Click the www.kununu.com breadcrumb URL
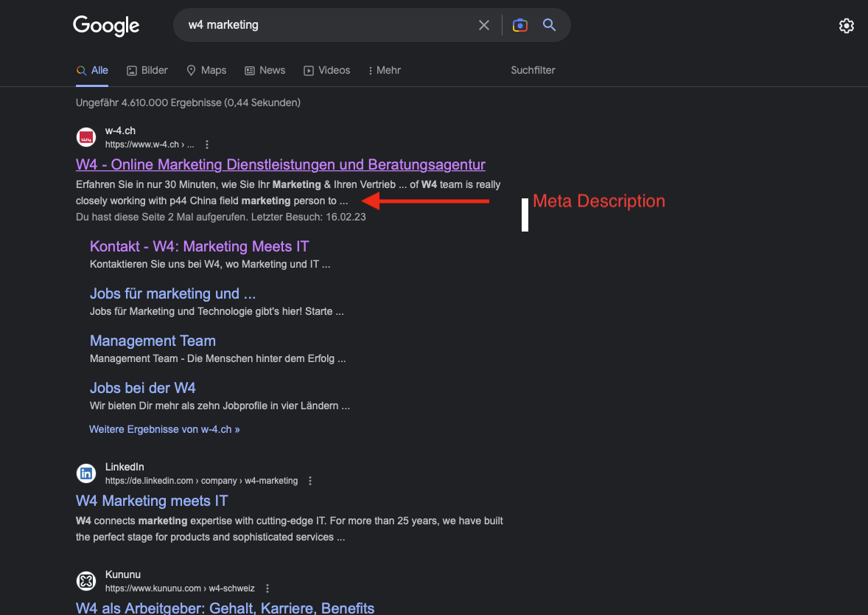This screenshot has height=615, width=868. [x=180, y=588]
